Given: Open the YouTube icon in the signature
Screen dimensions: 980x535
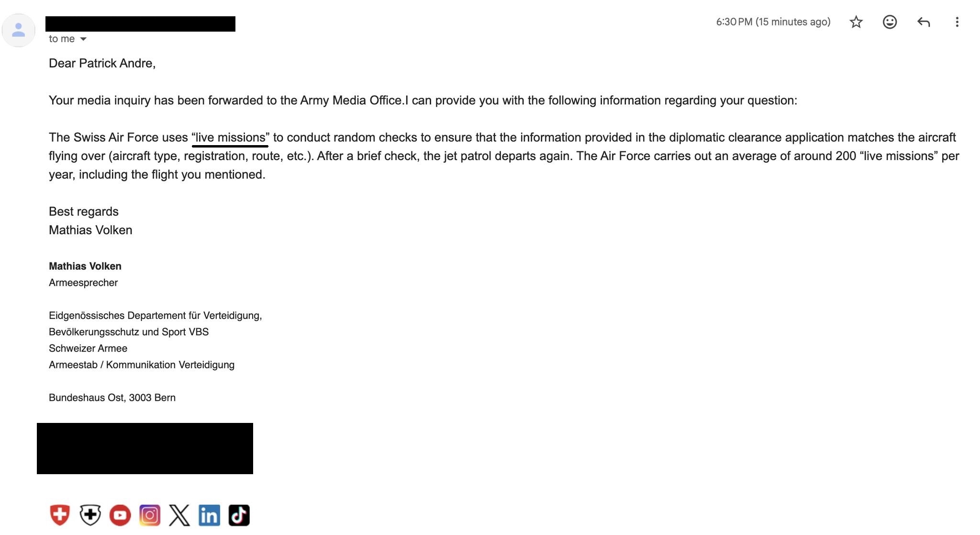Looking at the screenshot, I should pos(120,515).
